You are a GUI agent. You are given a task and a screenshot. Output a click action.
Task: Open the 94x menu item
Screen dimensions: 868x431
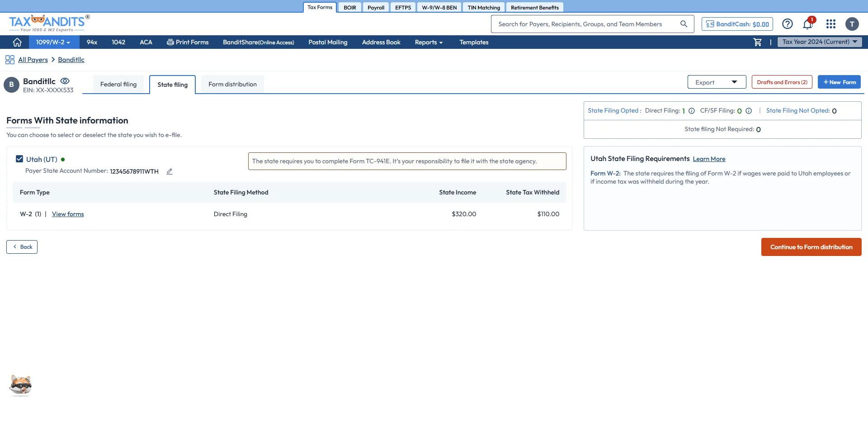tap(92, 42)
